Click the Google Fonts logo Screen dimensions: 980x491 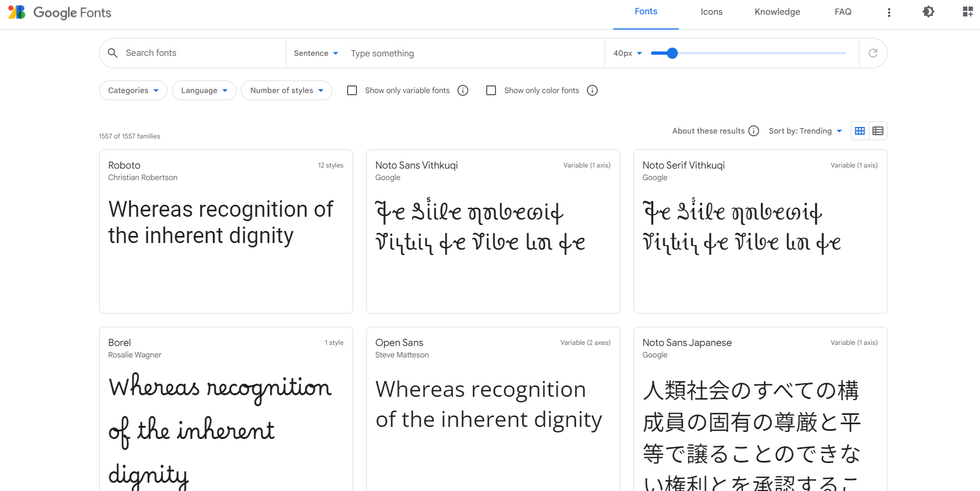coord(59,12)
